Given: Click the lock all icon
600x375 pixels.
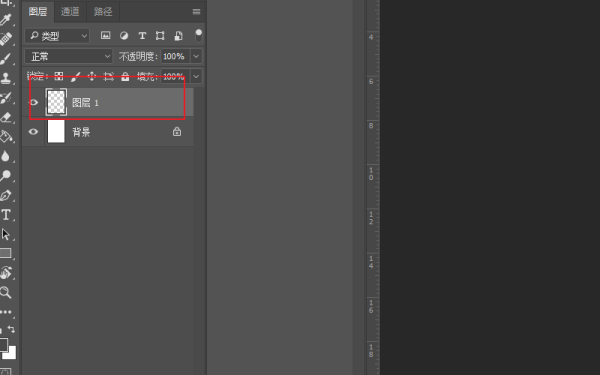Looking at the screenshot, I should [x=125, y=77].
